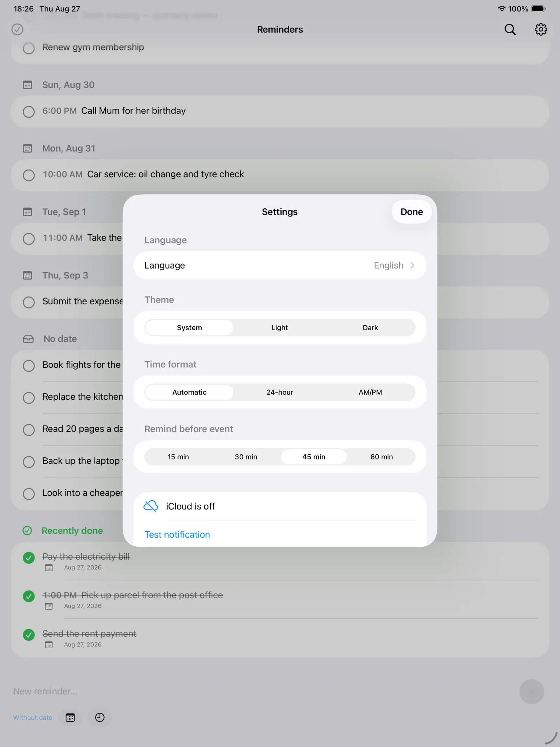The image size is (560, 747).
Task: Click the iCloud off cloud icon
Action: coord(151,506)
